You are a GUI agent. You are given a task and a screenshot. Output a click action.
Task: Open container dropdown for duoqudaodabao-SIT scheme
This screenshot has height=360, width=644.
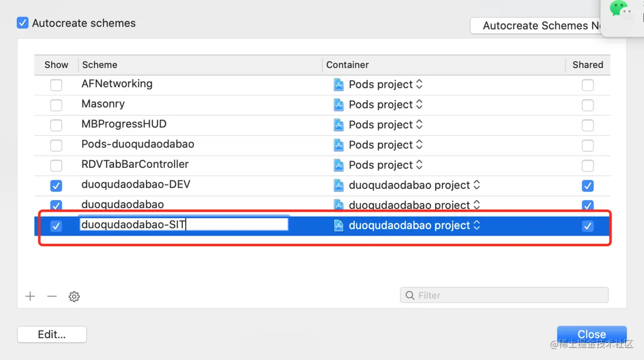coord(476,225)
